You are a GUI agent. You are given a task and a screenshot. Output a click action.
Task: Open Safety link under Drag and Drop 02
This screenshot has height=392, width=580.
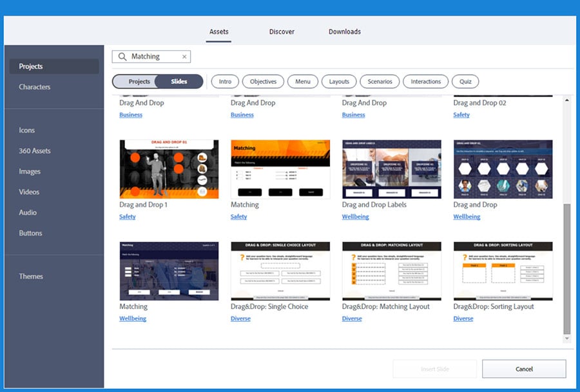tap(461, 115)
